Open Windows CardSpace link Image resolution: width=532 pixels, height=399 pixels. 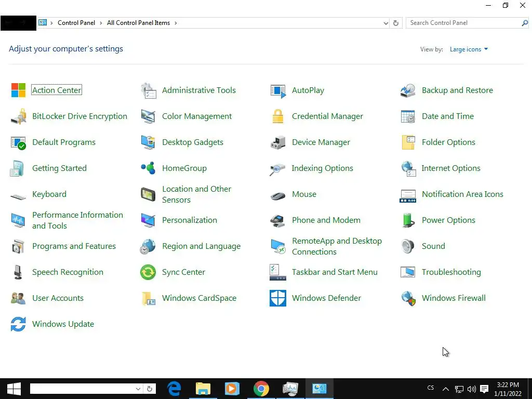199,298
